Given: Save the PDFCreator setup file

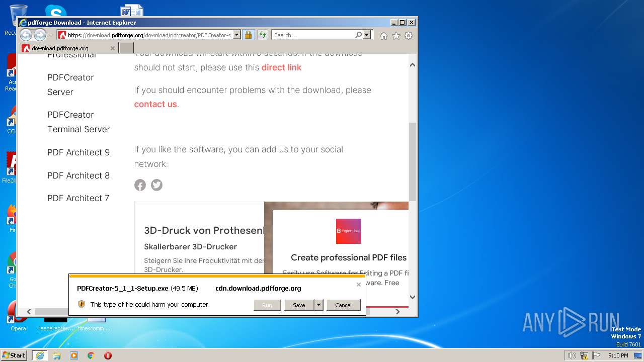Looking at the screenshot, I should coord(299,305).
